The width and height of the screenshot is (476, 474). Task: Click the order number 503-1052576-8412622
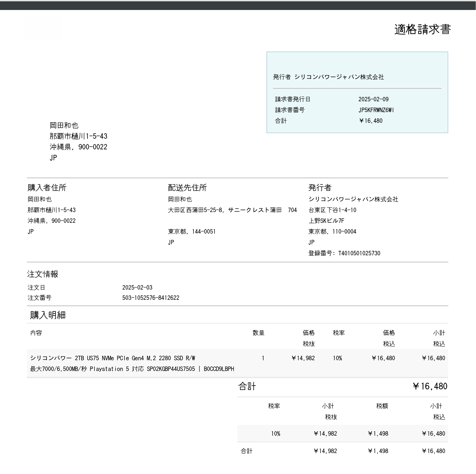(x=151, y=298)
